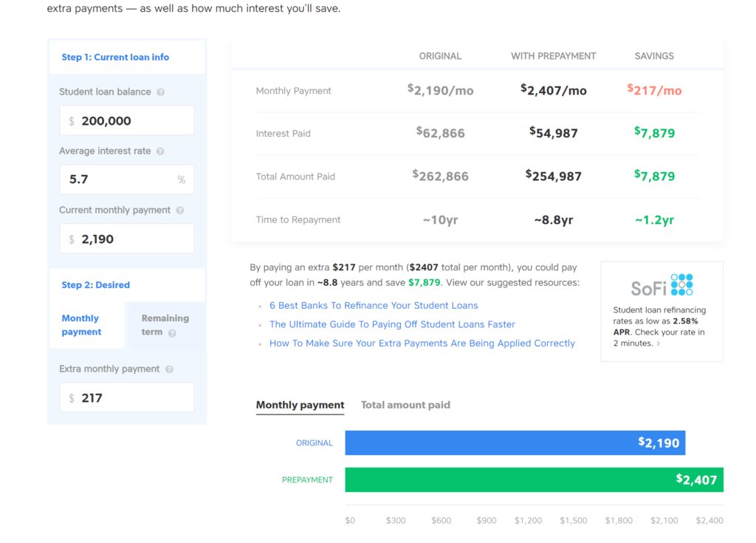756x543 pixels.
Task: Focus the Average interest rate field
Action: tap(118, 180)
